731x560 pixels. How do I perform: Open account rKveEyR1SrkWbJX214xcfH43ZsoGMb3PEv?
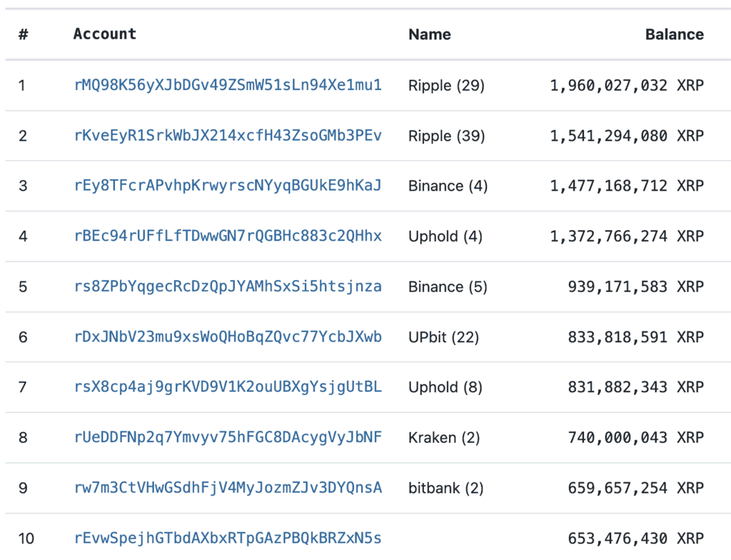pos(228,136)
